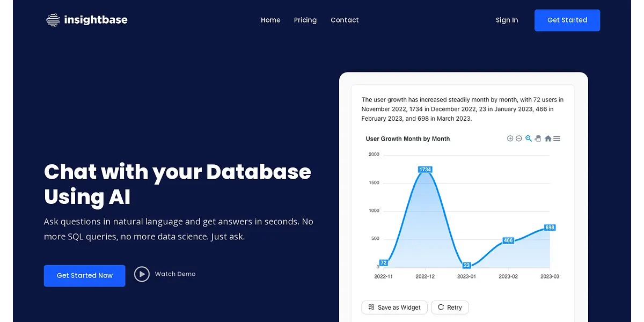Click the Get Started Now button
The width and height of the screenshot is (644, 322).
(x=84, y=275)
